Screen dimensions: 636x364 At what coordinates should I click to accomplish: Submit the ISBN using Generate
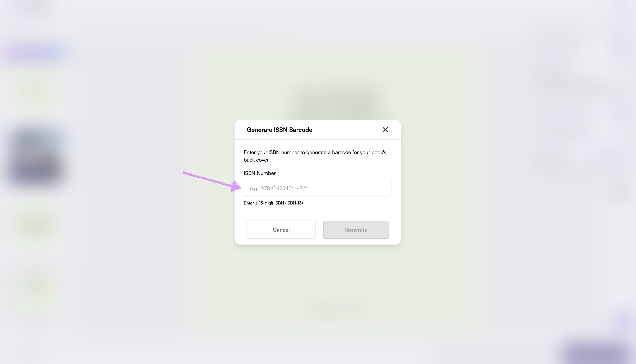click(x=356, y=230)
